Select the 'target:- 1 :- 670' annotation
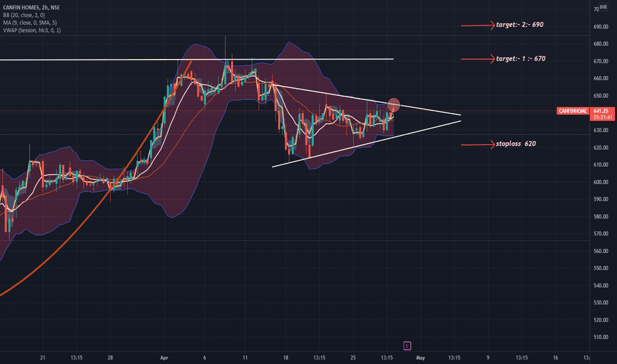 (x=520, y=59)
